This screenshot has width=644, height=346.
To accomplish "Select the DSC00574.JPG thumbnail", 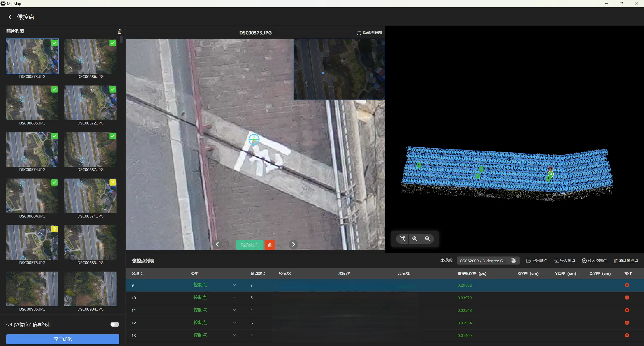I will coord(32,150).
